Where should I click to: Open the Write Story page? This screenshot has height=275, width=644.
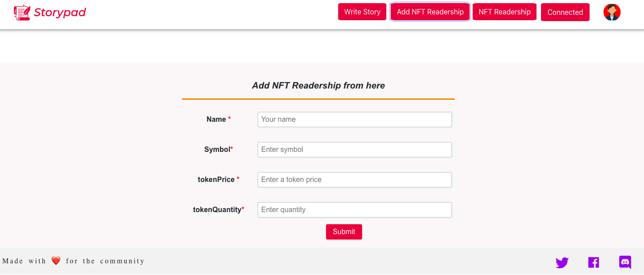(x=362, y=12)
